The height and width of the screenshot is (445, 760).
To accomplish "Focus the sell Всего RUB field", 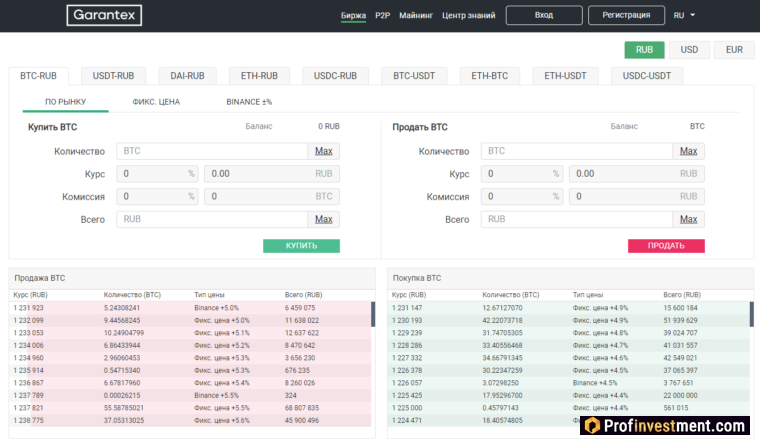I will (x=577, y=220).
